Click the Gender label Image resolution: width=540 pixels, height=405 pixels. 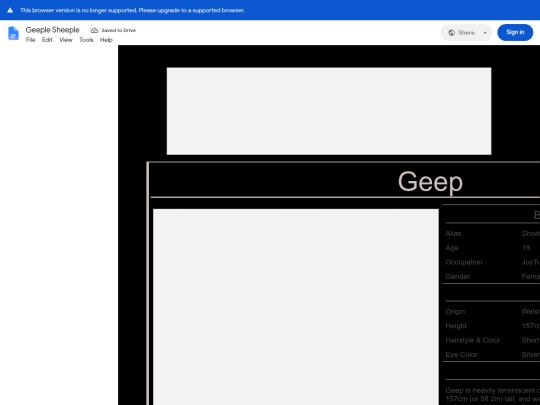[458, 277]
